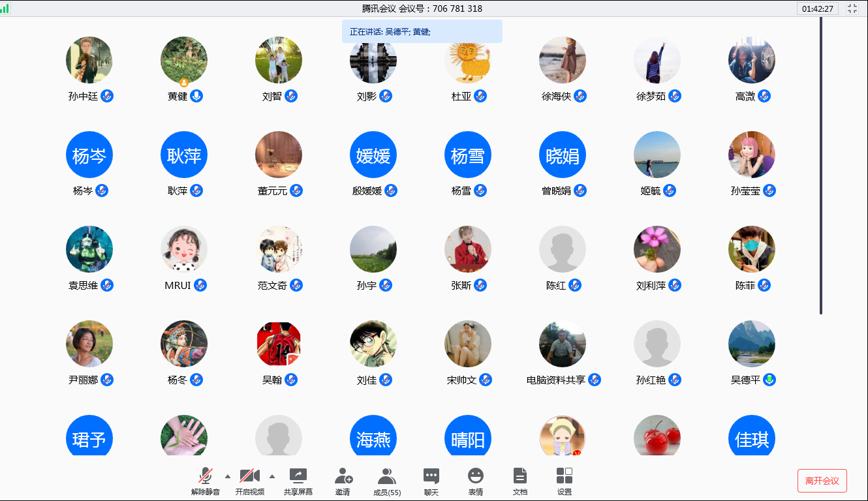The width and height of the screenshot is (868, 501).
Task: Open the documents icon
Action: coord(519,476)
